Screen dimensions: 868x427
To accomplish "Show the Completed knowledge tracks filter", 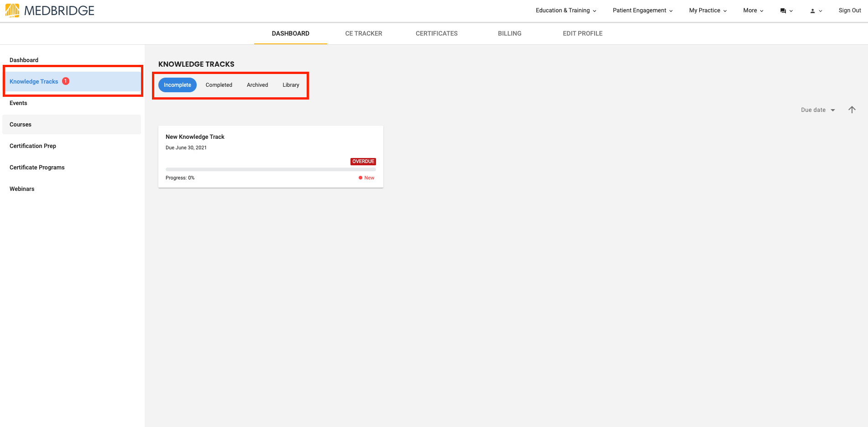I will coord(219,85).
